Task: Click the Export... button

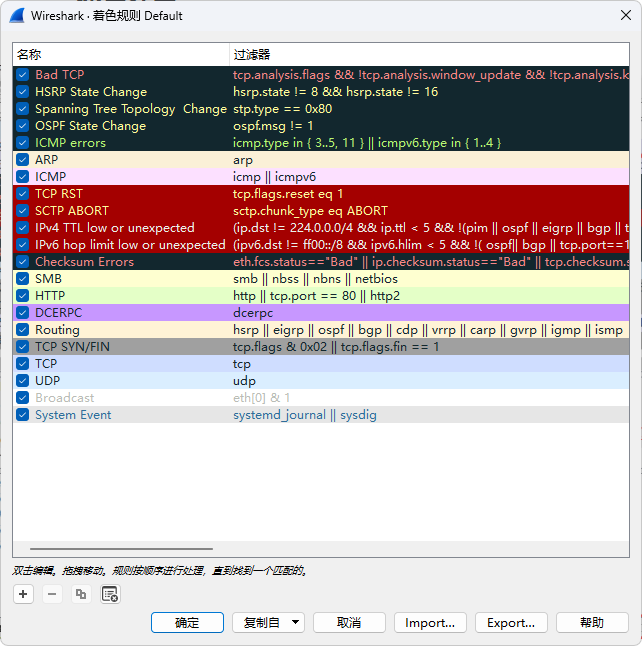Action: pos(511,622)
